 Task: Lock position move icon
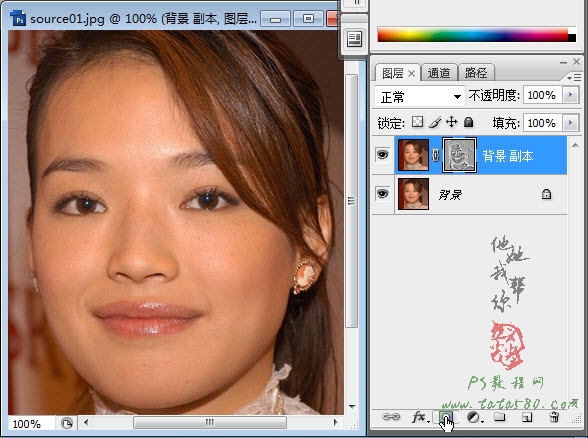tap(452, 122)
